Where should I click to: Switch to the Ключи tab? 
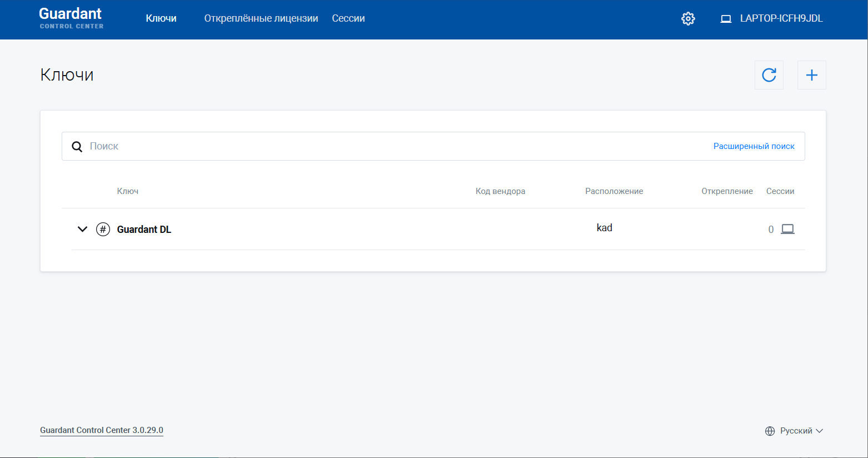(x=161, y=18)
